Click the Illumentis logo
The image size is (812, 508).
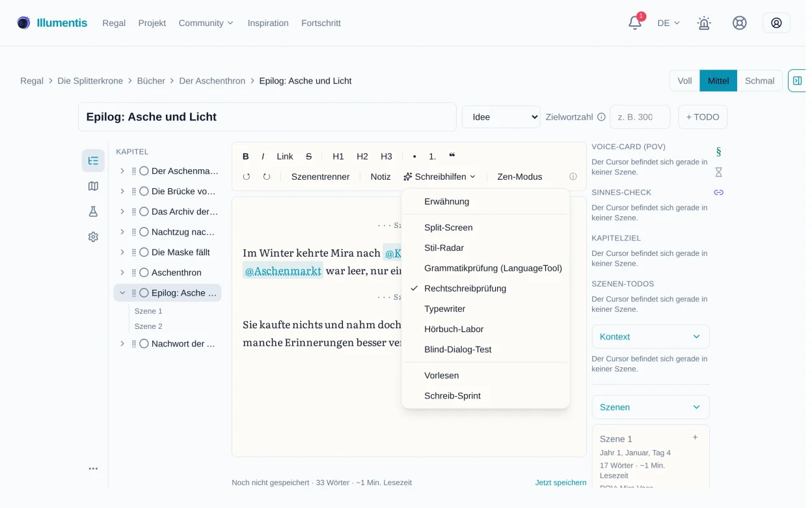(x=52, y=23)
